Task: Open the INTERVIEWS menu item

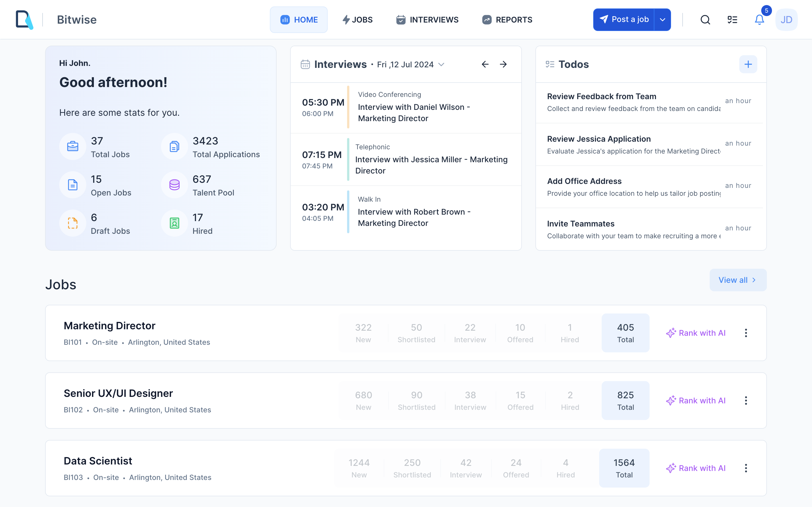Action: click(427, 19)
